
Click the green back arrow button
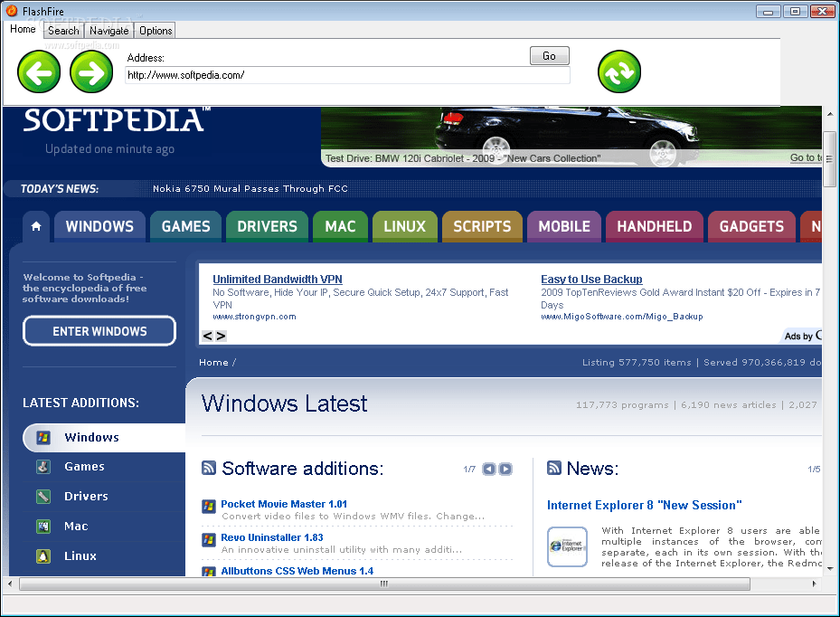pyautogui.click(x=39, y=71)
